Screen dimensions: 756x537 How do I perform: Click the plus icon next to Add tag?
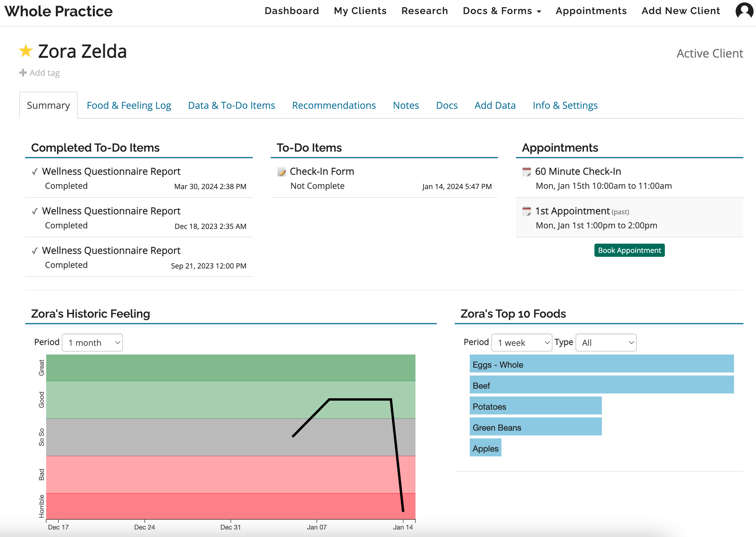23,73
